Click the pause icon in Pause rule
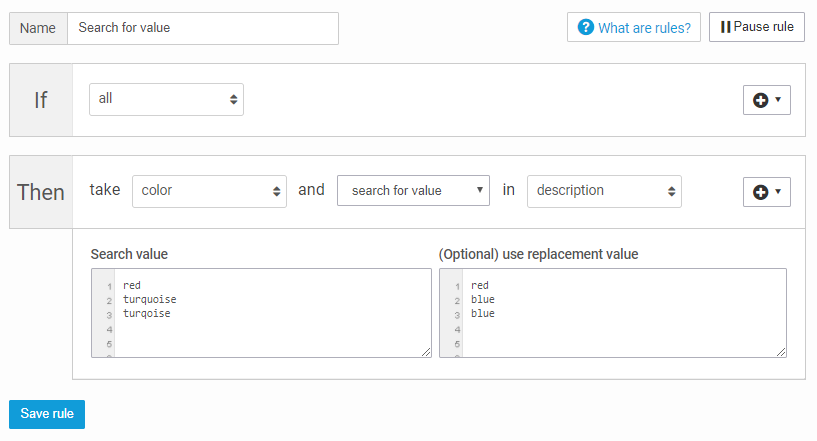This screenshot has width=817, height=441. [725, 27]
